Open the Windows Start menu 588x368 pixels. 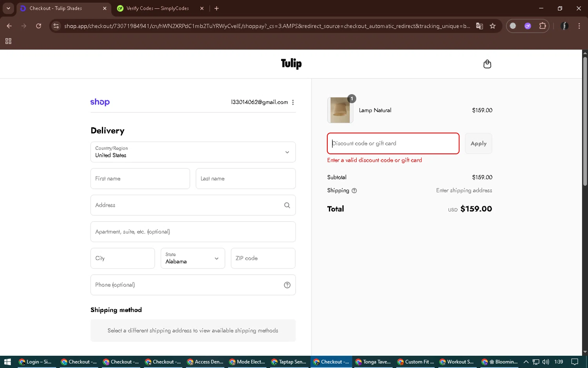(x=7, y=362)
